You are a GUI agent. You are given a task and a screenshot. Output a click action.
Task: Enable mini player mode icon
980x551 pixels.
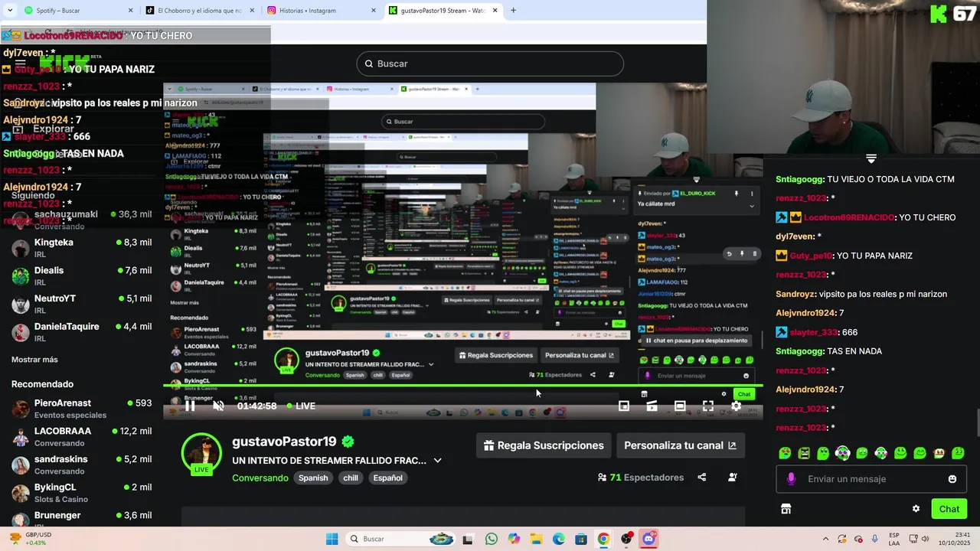[x=624, y=406]
